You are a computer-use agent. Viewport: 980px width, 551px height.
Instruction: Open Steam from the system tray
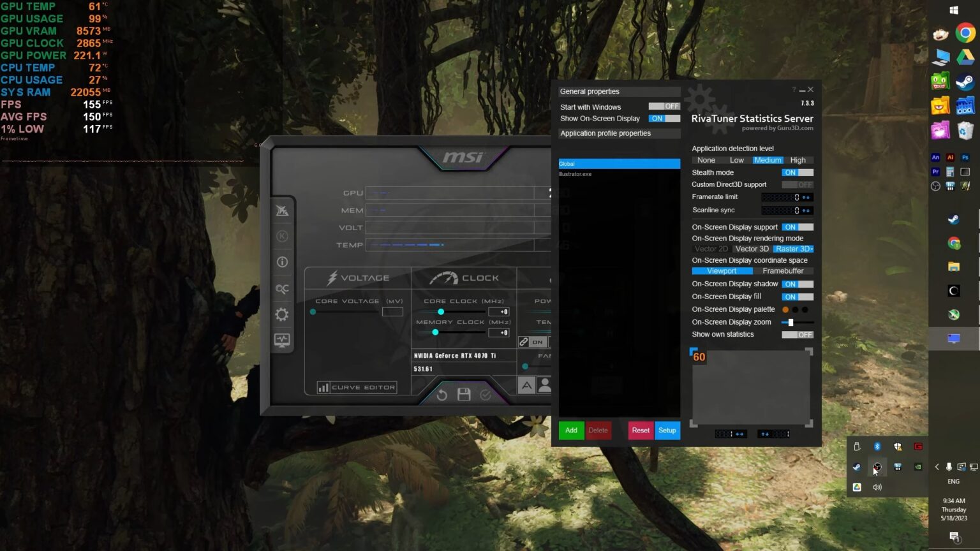pos(856,467)
